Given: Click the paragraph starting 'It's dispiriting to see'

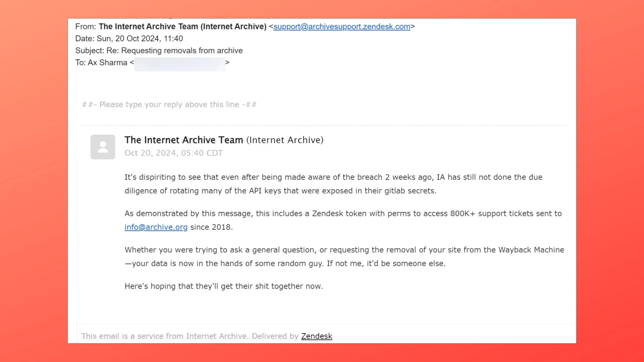Looking at the screenshot, I should point(333,184).
